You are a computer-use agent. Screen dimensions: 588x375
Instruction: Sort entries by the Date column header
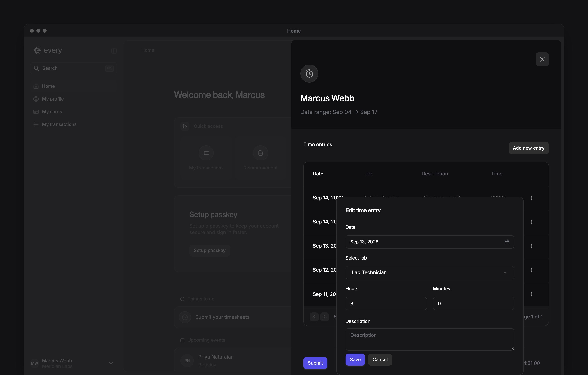pos(318,174)
